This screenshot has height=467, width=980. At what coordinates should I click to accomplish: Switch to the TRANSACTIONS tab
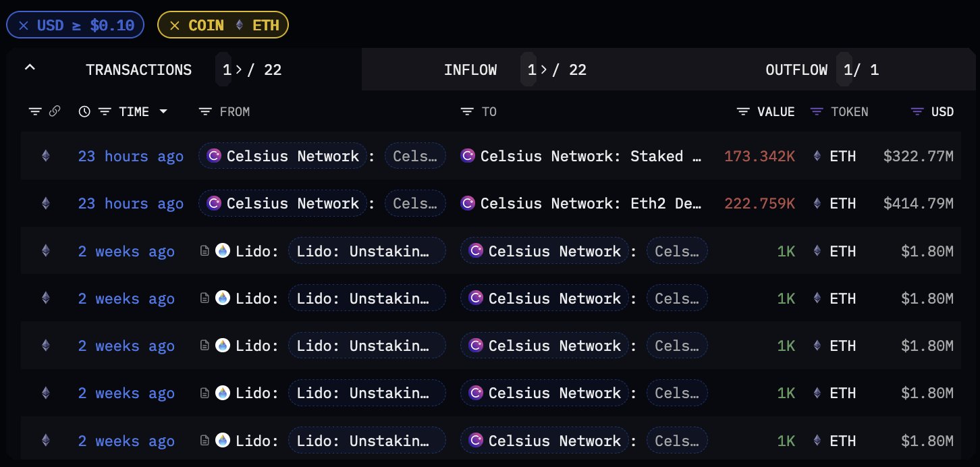point(138,70)
